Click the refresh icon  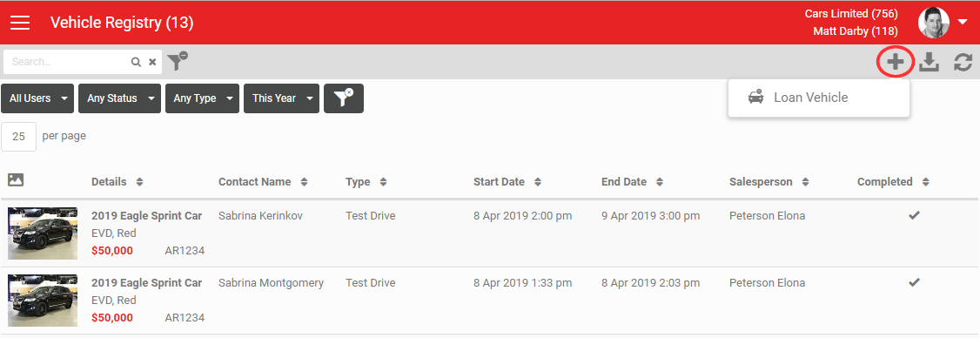(963, 62)
